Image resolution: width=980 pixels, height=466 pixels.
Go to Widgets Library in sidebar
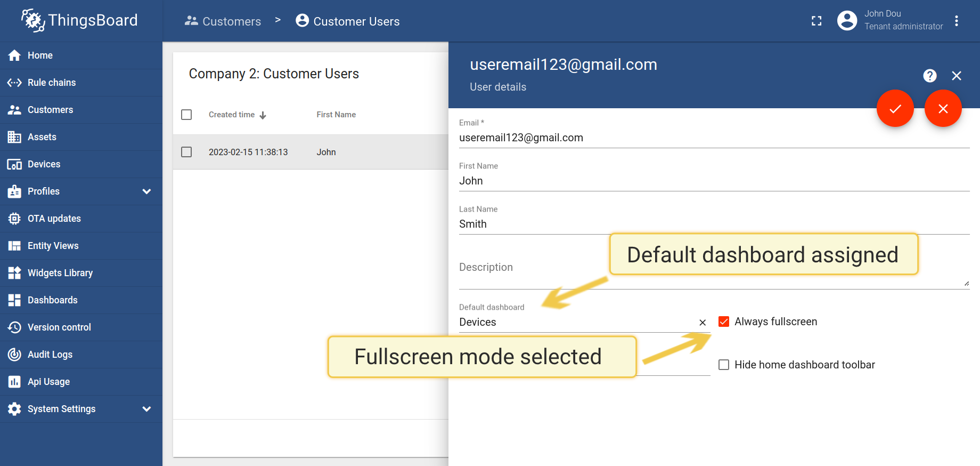click(60, 273)
